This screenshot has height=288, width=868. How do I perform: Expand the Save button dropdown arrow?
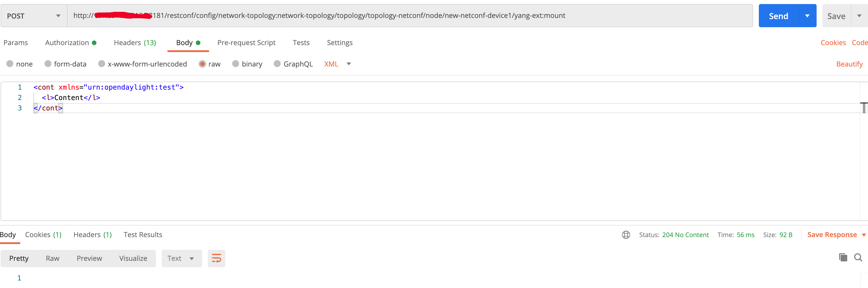point(859,16)
